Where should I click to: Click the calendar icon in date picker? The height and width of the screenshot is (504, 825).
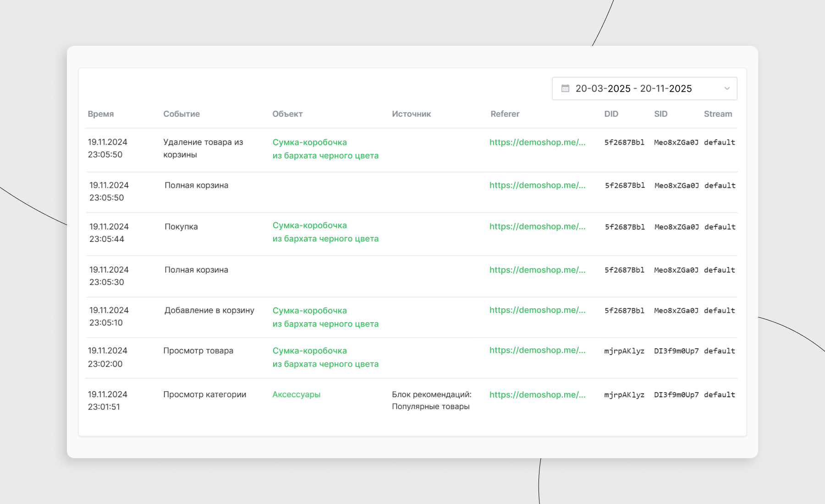coord(565,88)
